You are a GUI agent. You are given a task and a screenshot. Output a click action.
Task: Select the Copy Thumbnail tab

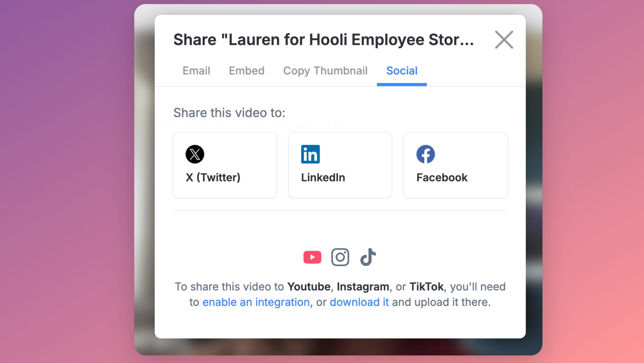[x=325, y=71]
